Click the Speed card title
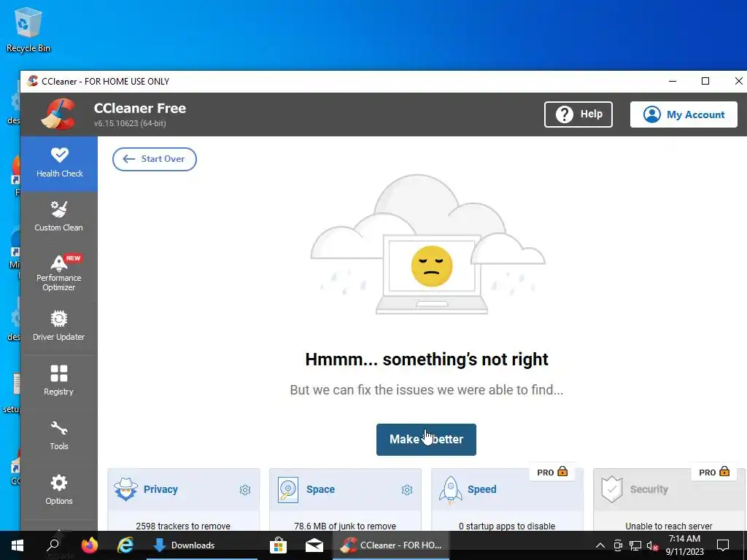 tap(481, 489)
